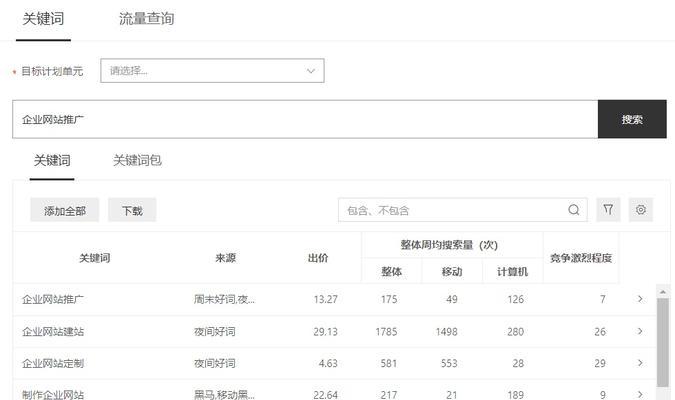Viewport: 675px width, 400px height.
Task: Select keyword 企业网站定制 in table
Action: point(53,363)
